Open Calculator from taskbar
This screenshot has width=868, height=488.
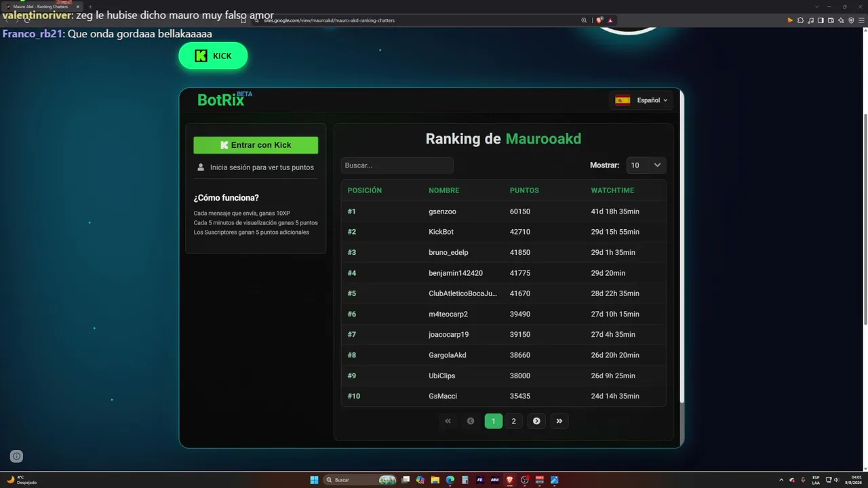pyautogui.click(x=465, y=480)
